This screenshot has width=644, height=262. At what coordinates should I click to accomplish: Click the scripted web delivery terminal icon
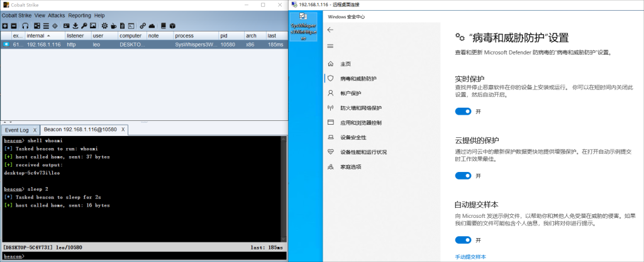tap(131, 26)
